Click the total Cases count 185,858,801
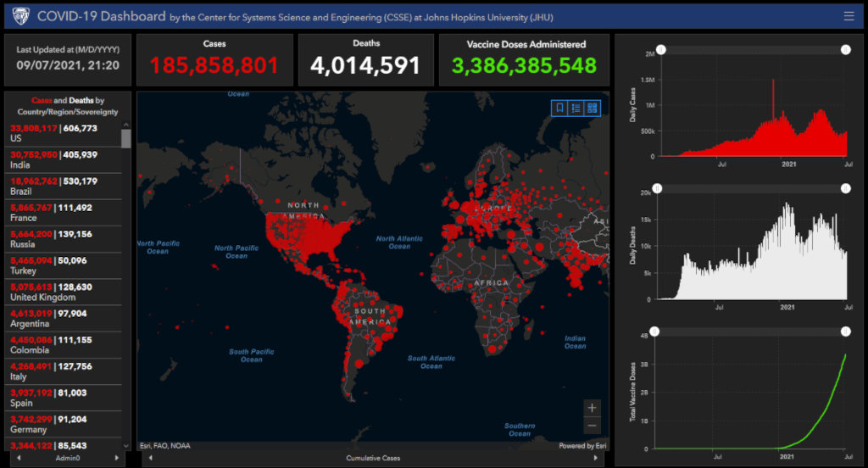 [214, 65]
